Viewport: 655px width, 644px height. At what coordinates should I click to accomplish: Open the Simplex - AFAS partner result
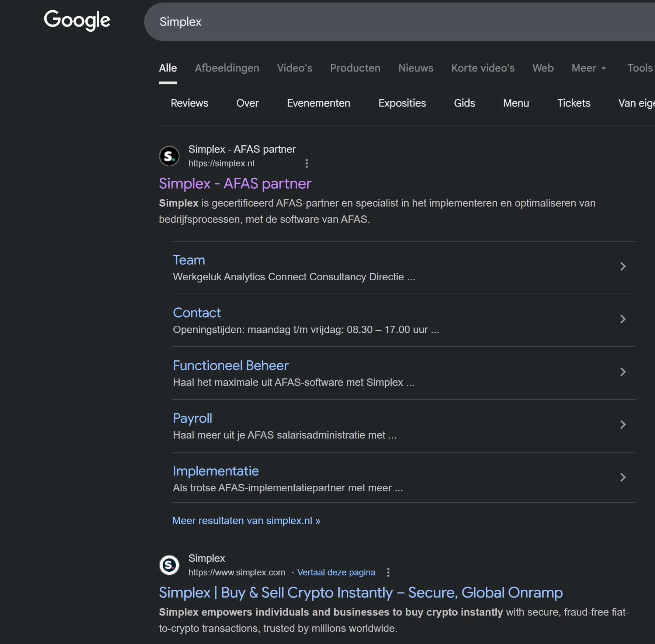[x=235, y=184]
